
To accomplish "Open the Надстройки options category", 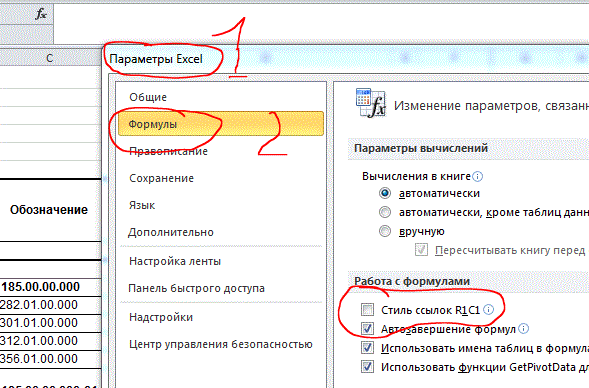I will point(220,317).
